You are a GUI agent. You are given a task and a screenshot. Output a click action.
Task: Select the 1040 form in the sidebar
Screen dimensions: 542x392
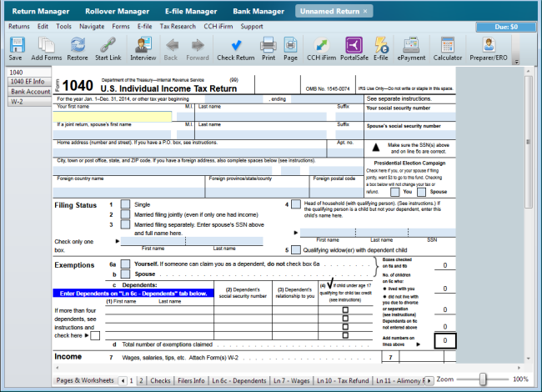pos(29,73)
